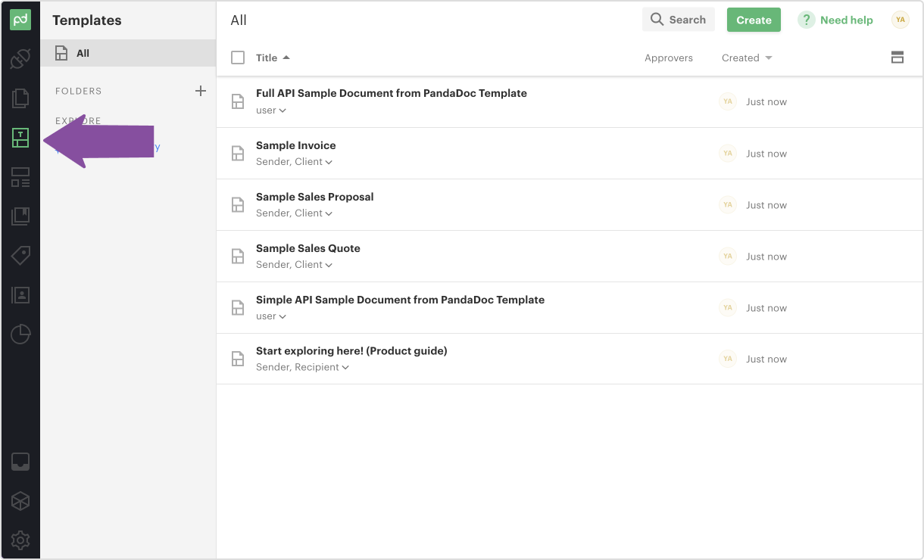Open Simple API Sample Document template
Screen dimensions: 924x560
[400, 300]
